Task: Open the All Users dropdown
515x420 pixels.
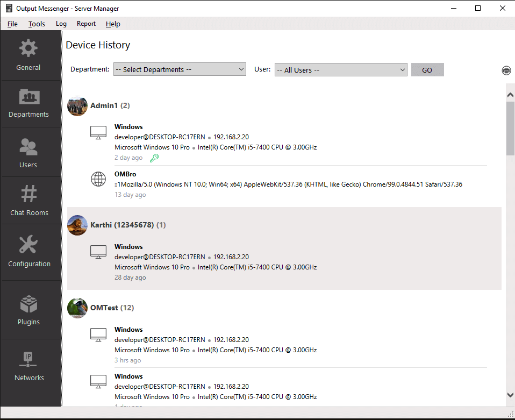Action: pos(341,70)
